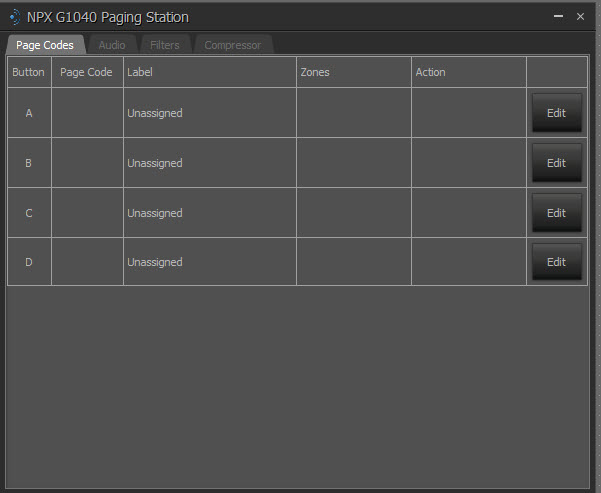
Task: Select row D button letter cell
Action: pos(29,262)
